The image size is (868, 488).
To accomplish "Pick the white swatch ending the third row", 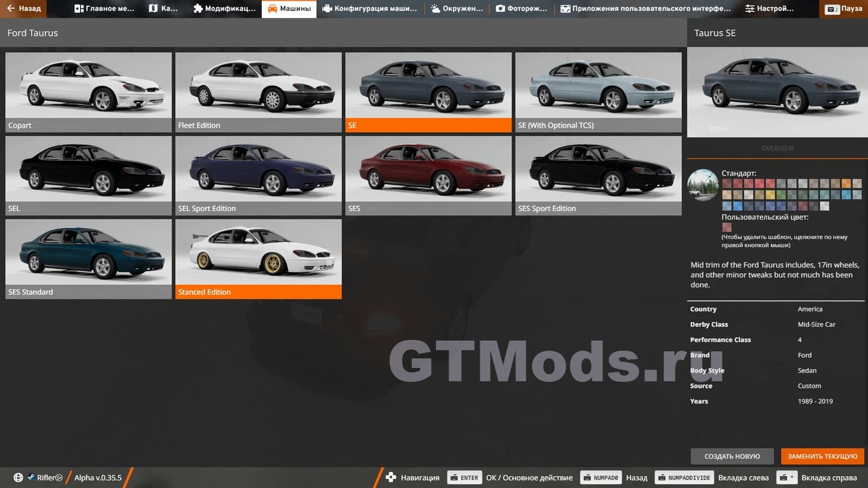I will click(824, 206).
